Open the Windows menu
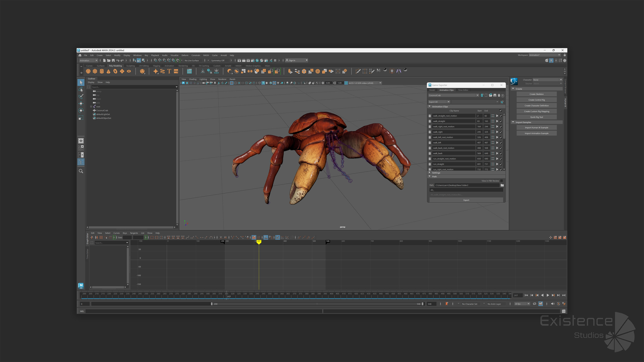 click(137, 55)
